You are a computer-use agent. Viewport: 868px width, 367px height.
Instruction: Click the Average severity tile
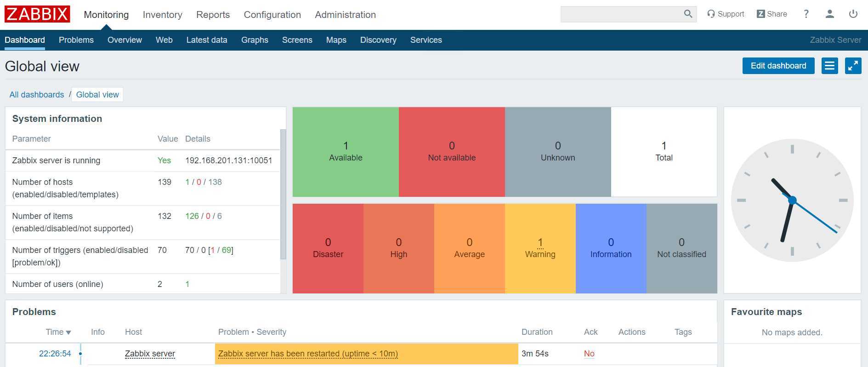point(470,248)
